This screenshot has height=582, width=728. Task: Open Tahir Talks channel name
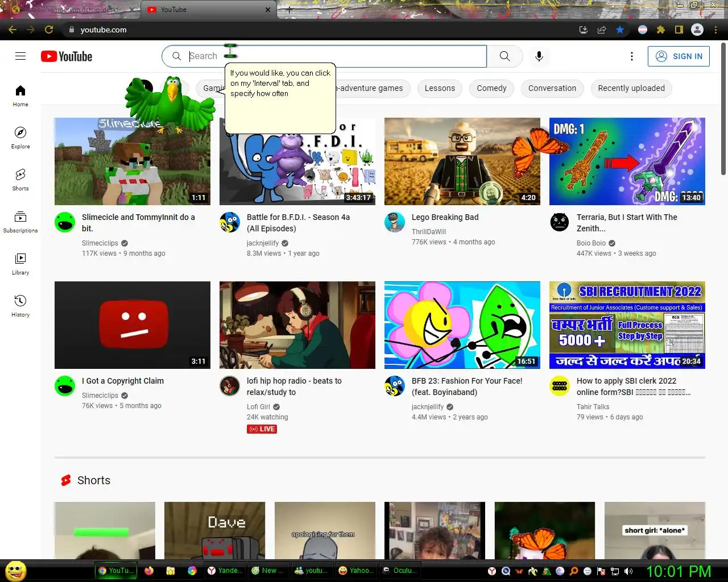click(x=593, y=407)
